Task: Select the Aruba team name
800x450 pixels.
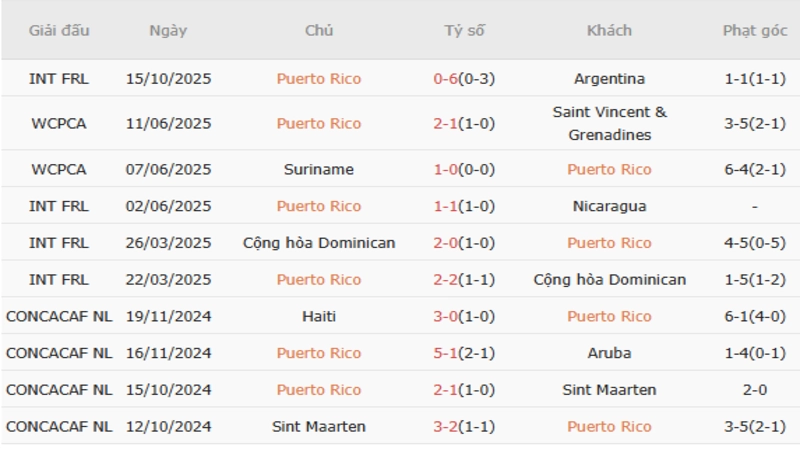Action: click(609, 353)
